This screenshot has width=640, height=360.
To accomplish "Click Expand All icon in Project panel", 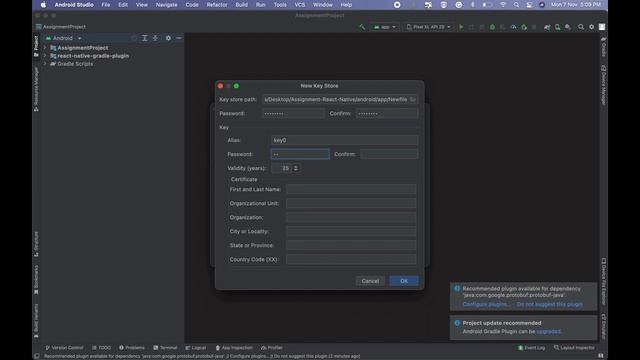I will coord(144,38).
